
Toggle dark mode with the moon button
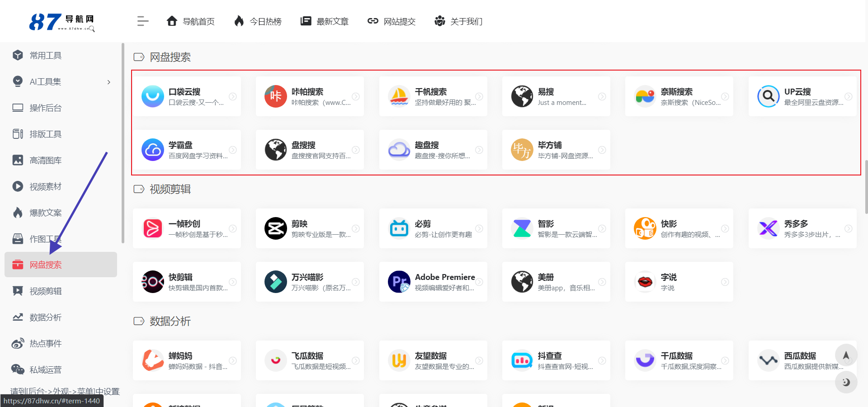pyautogui.click(x=846, y=382)
